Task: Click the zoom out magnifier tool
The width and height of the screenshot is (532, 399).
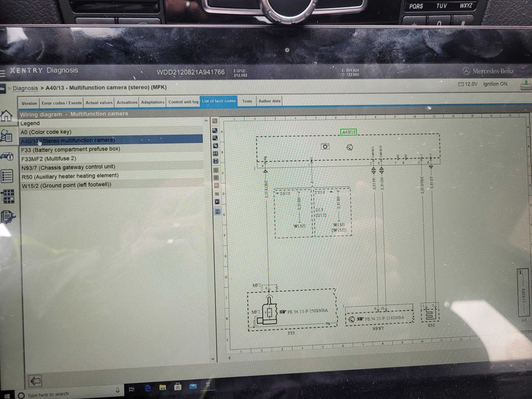Action: pyautogui.click(x=215, y=138)
